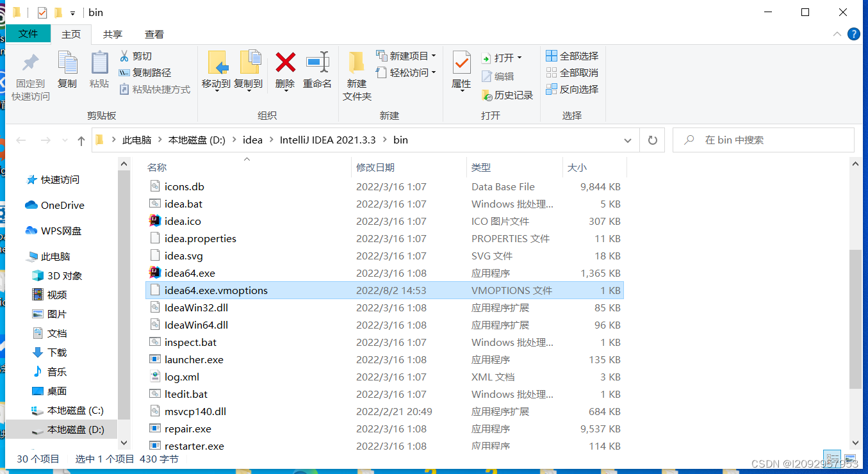Click the Move to dropdown arrow
868x474 pixels.
tap(216, 91)
